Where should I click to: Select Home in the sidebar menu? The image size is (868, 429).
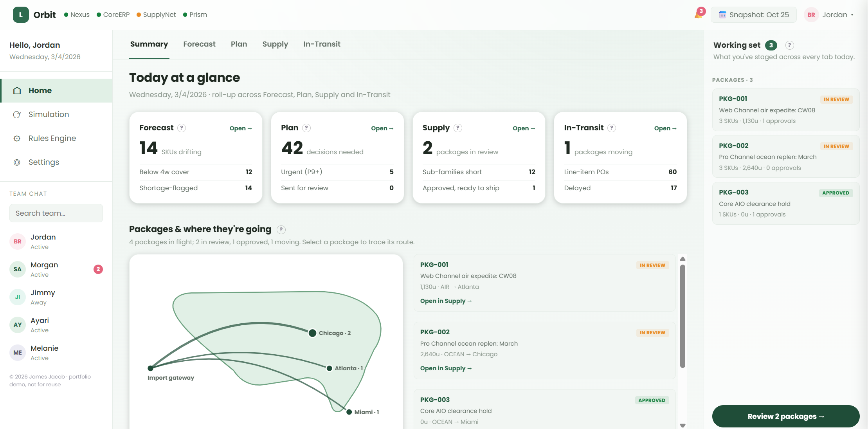(56, 90)
